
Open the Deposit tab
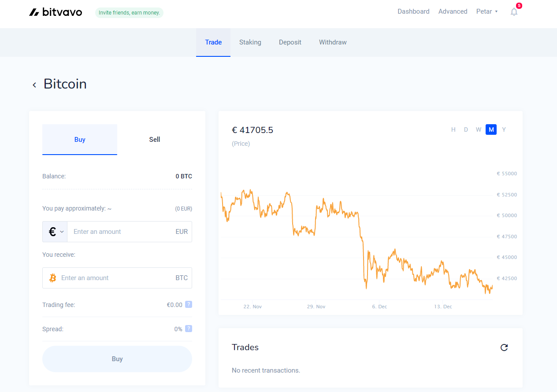pos(290,42)
